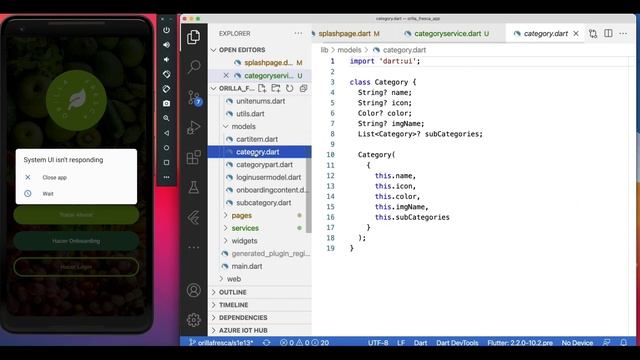640x360 pixels.
Task: Click emulator zoom magnifier icon
Action: click(167, 118)
